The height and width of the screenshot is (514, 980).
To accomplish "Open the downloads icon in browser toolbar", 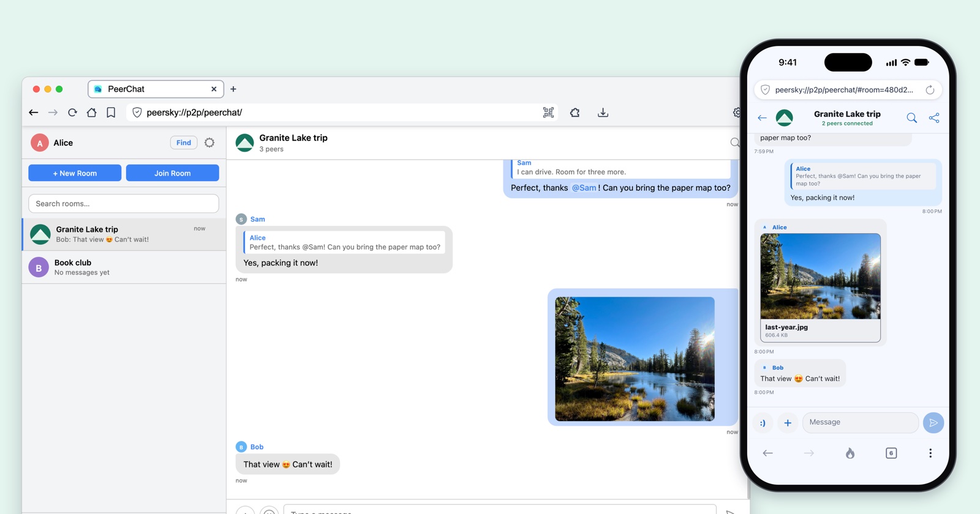I will 603,113.
